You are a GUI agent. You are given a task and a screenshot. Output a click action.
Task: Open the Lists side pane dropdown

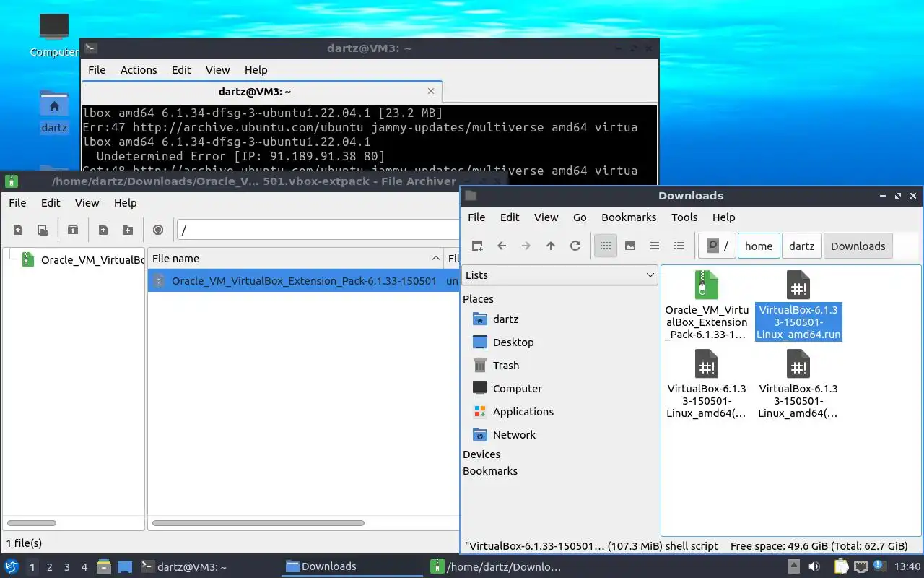pyautogui.click(x=559, y=275)
